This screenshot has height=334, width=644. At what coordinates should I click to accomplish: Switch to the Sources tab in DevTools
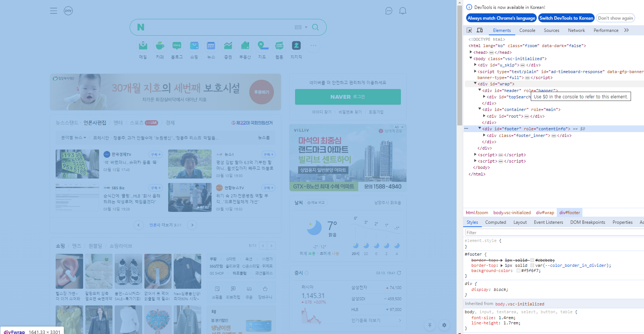(552, 30)
